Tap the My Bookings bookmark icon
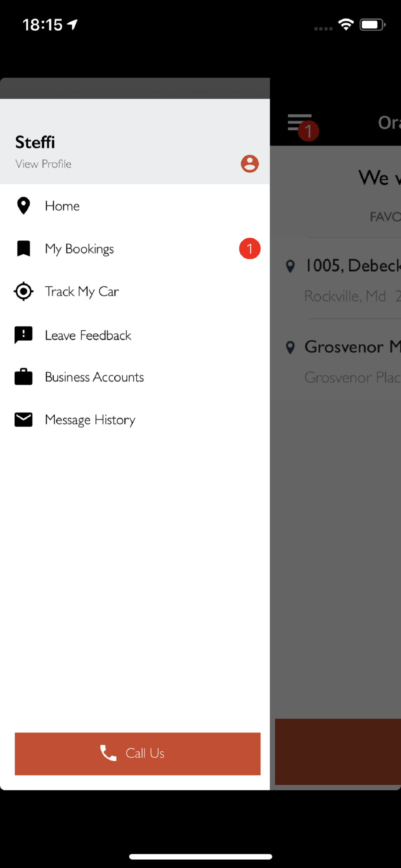The image size is (401, 868). [23, 249]
